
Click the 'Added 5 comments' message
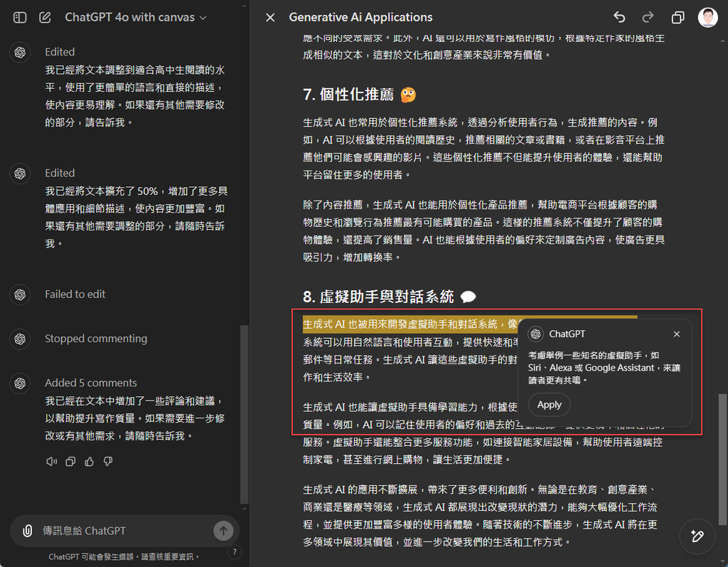pos(91,383)
